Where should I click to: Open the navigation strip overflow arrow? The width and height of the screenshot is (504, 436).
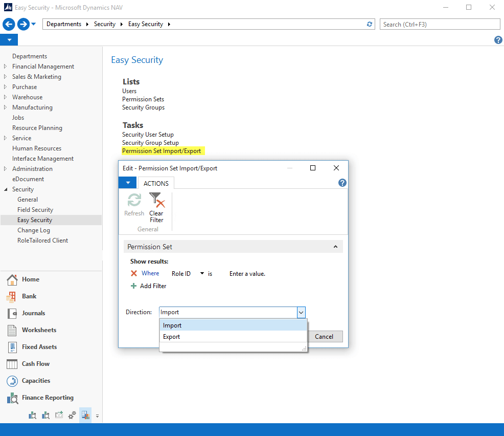[97, 416]
